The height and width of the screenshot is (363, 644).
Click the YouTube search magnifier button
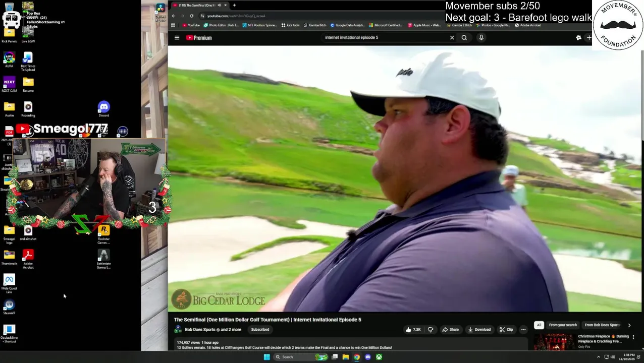tap(464, 37)
